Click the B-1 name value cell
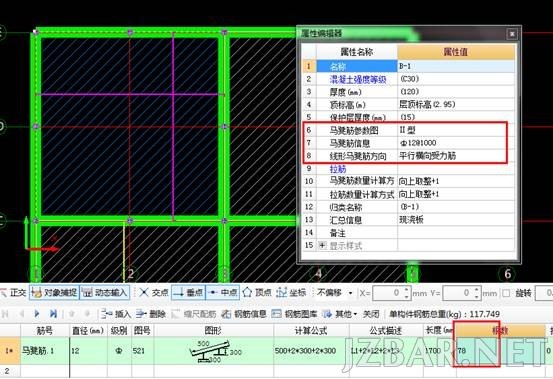 [x=456, y=66]
